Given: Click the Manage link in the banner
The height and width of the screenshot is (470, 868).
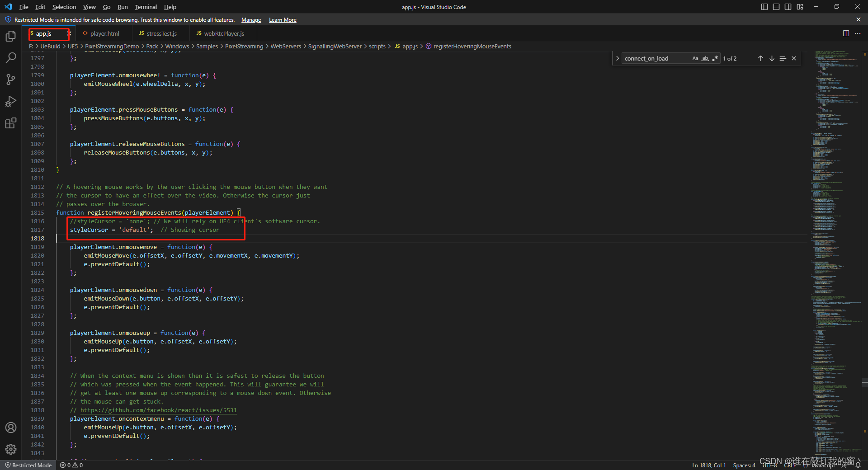Looking at the screenshot, I should (251, 20).
